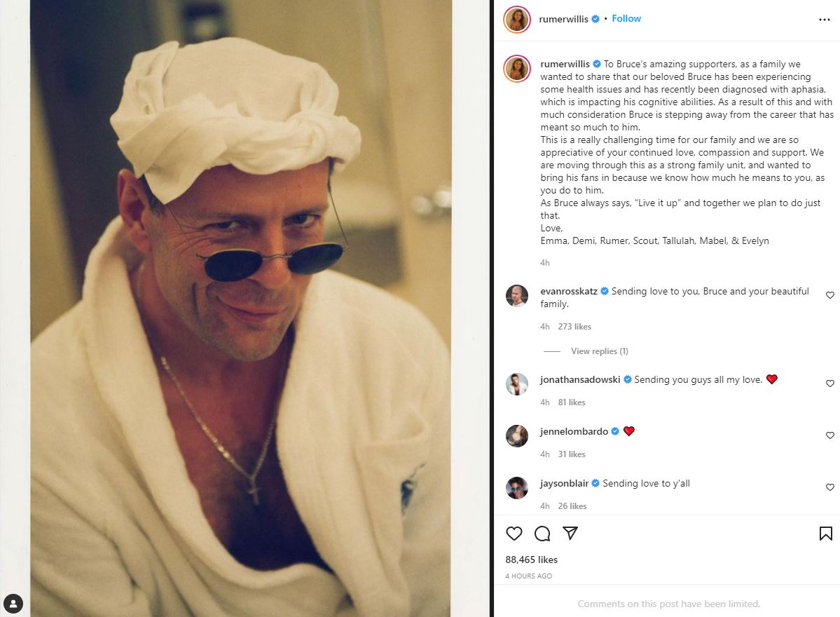Screen dimensions: 840x617
Task: Show tagged people icon on photo
Action: tap(13, 604)
